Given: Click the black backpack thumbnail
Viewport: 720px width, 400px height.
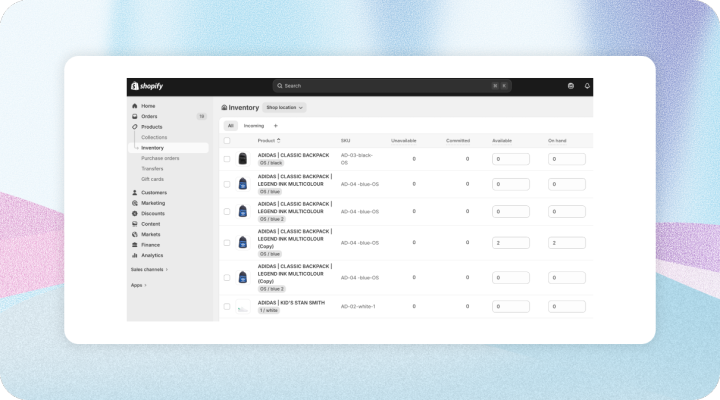Looking at the screenshot, I should (x=243, y=159).
